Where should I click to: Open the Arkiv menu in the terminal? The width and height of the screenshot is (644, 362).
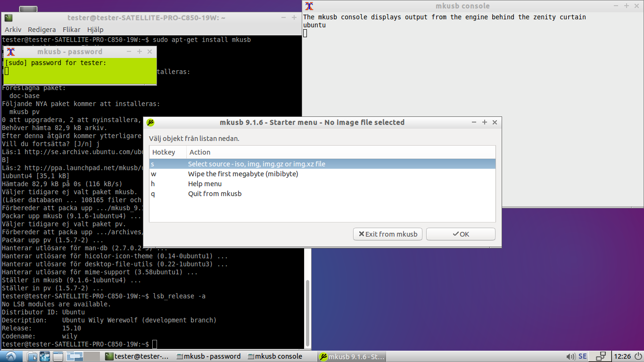coord(13,29)
